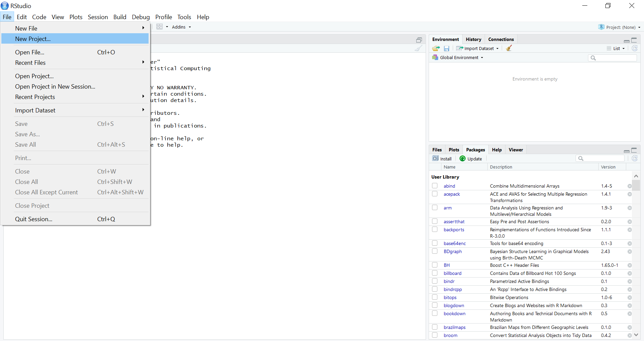Refresh the Environment pane

635,48
